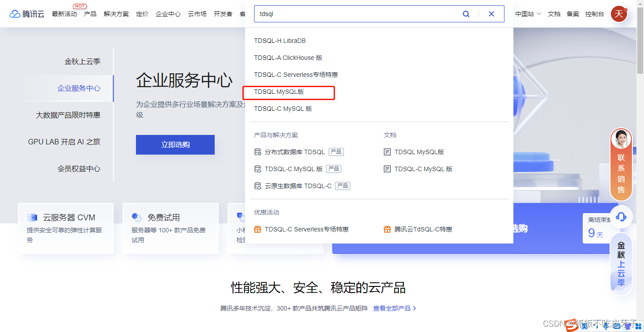Select TDSQL-C Serverless专场特惠 suggestion in top list
The image size is (644, 332).
click(x=296, y=75)
